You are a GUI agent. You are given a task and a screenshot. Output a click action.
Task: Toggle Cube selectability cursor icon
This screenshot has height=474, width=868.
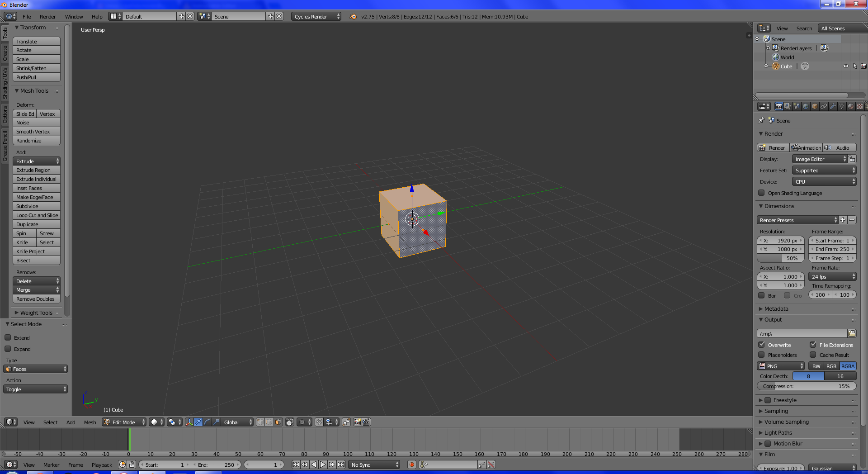(854, 66)
